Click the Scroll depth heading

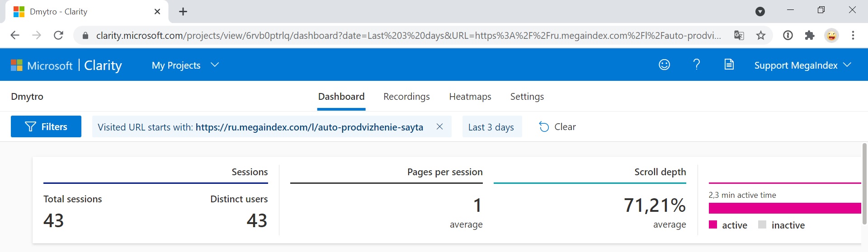coord(660,172)
